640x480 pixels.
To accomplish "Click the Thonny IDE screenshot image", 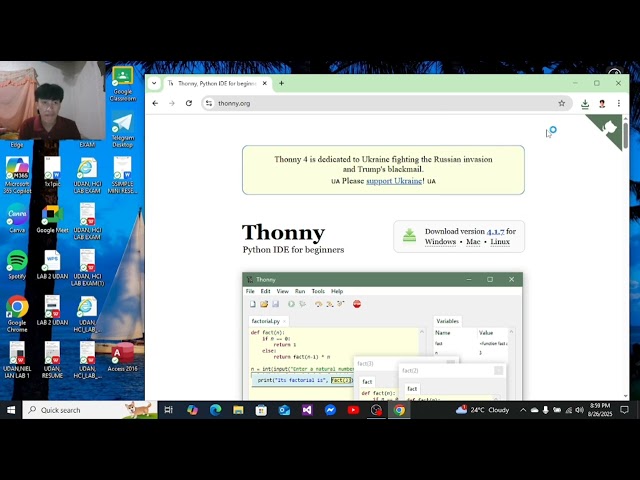I will [382, 336].
